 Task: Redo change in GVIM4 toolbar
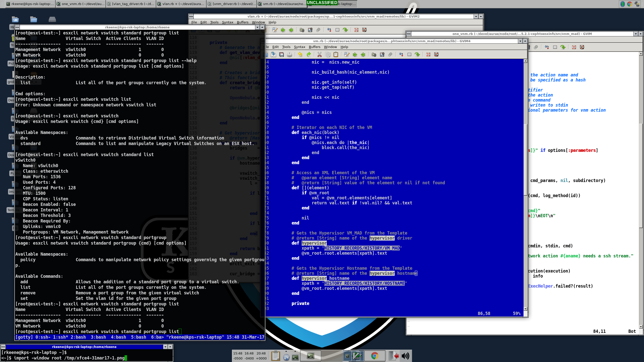[x=309, y=55]
